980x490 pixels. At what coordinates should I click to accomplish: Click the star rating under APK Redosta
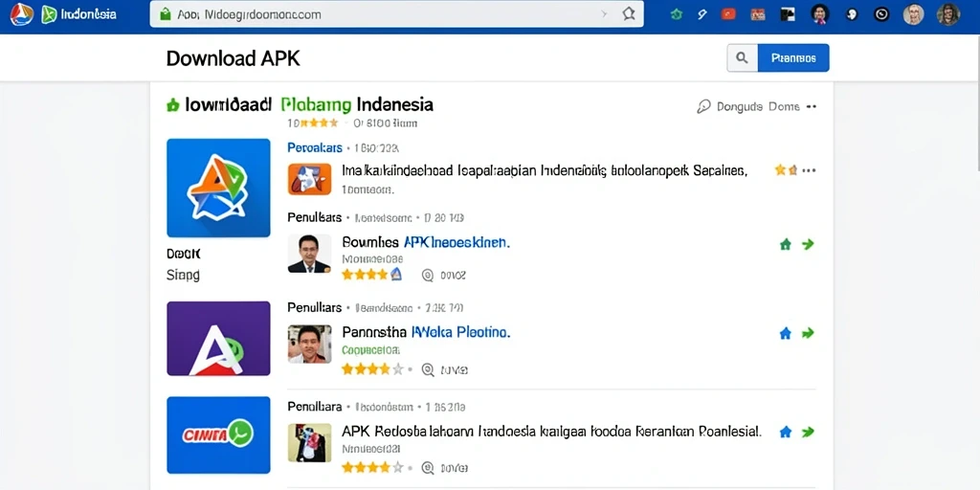click(373, 467)
